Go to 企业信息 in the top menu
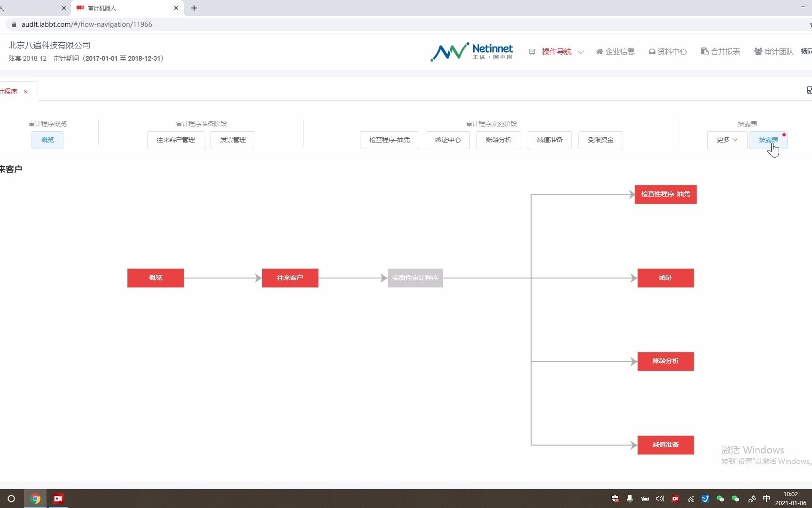The image size is (812, 508). point(620,52)
